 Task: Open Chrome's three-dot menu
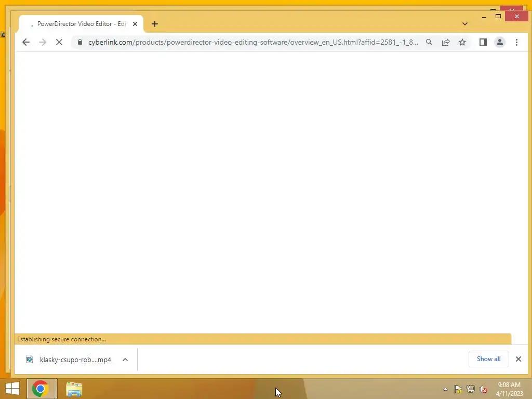[517, 42]
